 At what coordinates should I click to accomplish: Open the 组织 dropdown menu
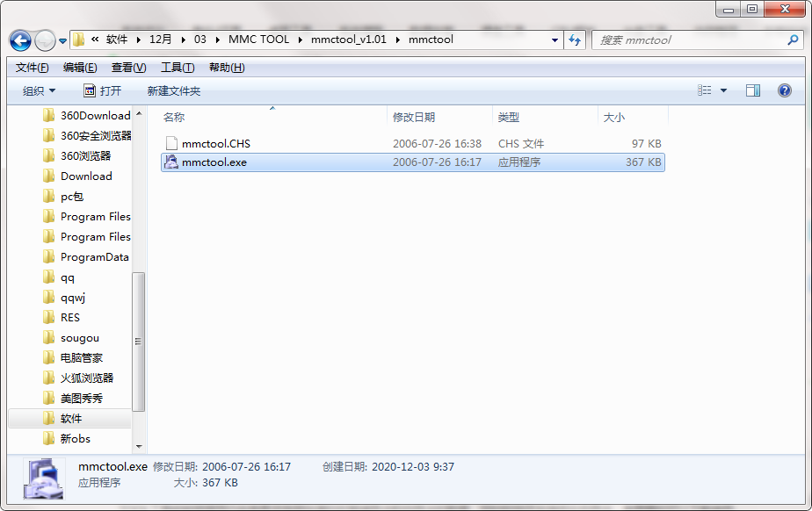[39, 91]
